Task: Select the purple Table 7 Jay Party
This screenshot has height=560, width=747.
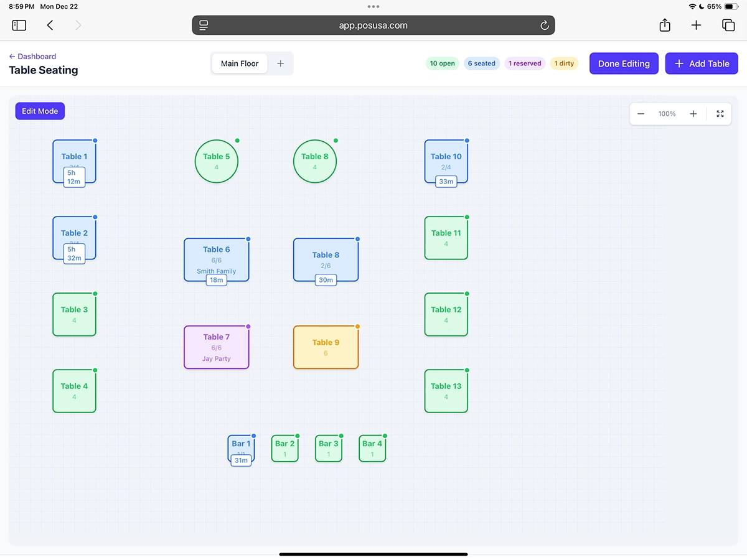Action: [x=217, y=347]
